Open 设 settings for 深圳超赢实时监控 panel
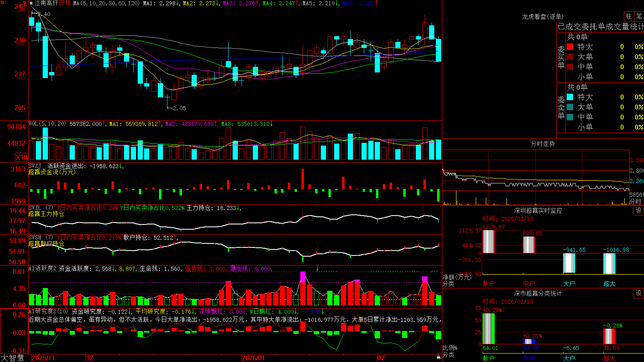 coord(639,210)
